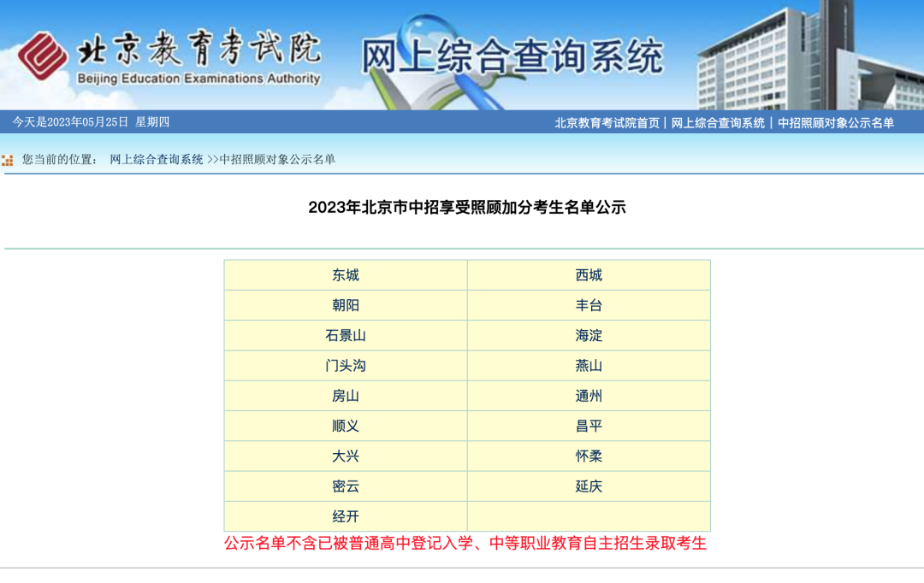Open the 怀柔 district name list
Viewport: 924px width, 583px height.
pos(589,456)
